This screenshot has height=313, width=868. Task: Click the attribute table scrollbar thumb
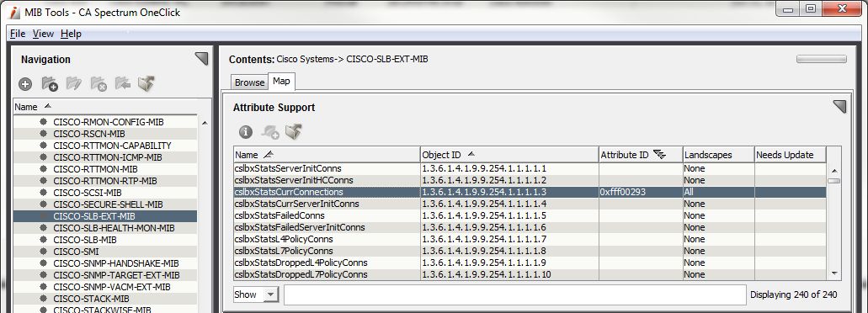point(834,181)
